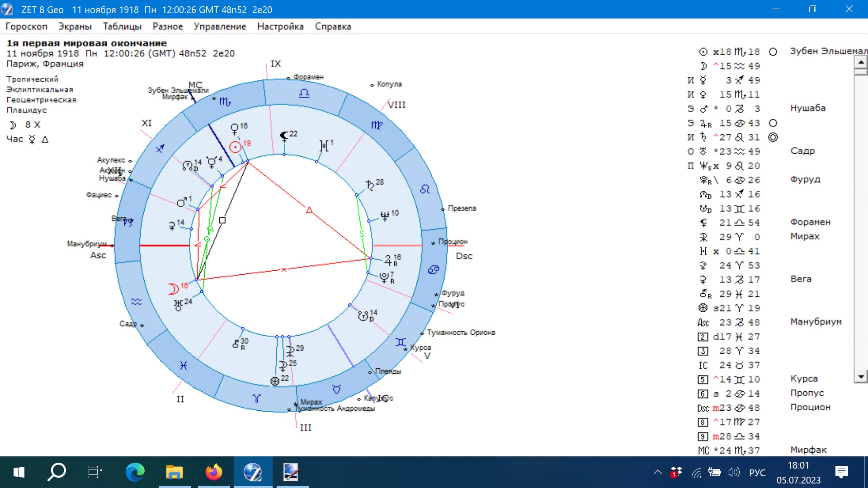Click the Part of Fortune symbol
868x488 pixels.
tap(275, 381)
